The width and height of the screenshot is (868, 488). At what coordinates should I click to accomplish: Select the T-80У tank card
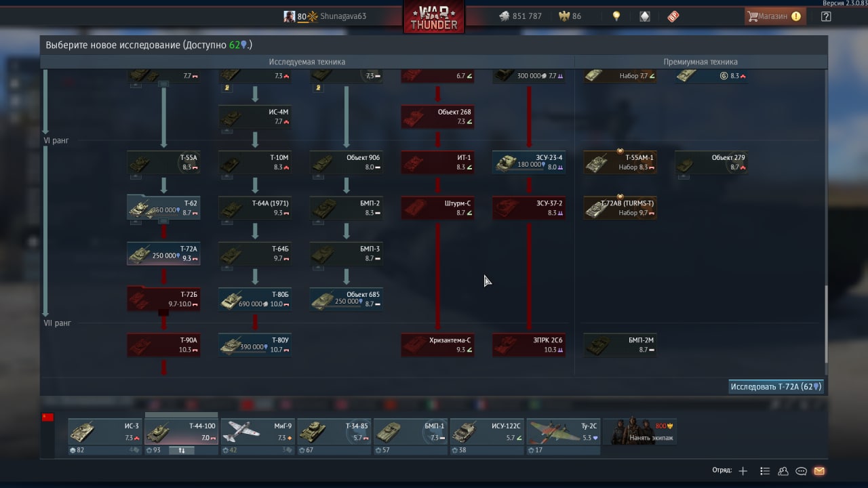pyautogui.click(x=255, y=345)
